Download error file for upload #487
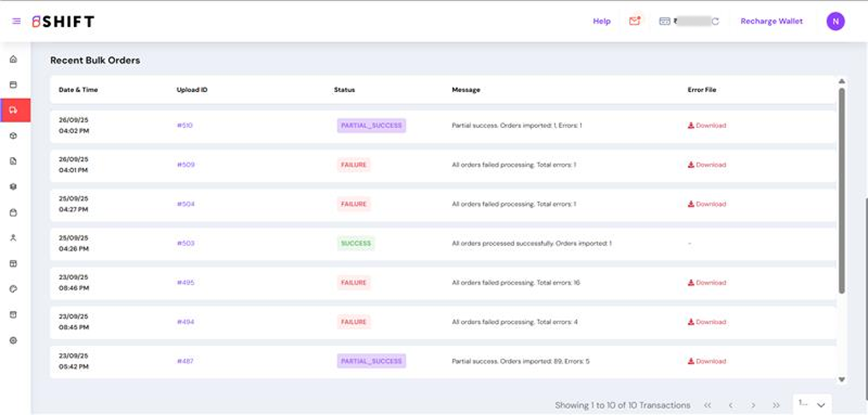The width and height of the screenshot is (868, 415). point(707,361)
